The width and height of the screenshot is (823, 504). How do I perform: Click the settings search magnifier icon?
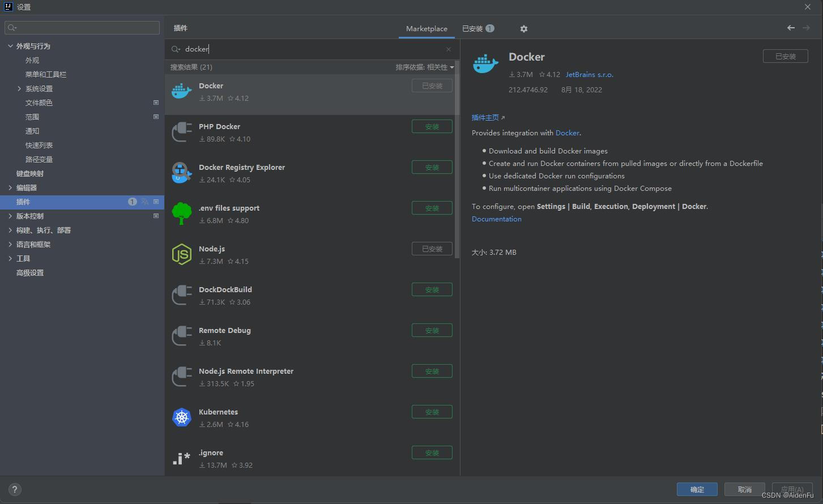(x=12, y=28)
